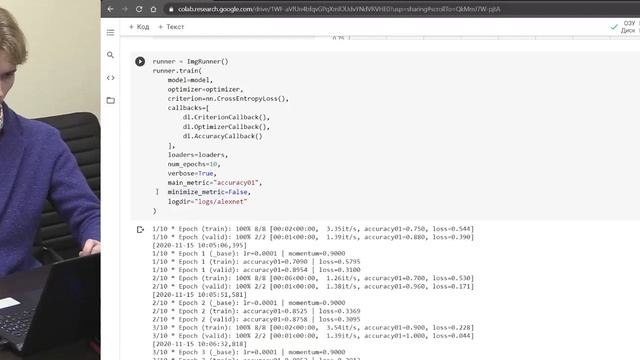640x360 pixels.
Task: Click 'dl.AccuracyCallback()' in the code
Action: pos(222,136)
